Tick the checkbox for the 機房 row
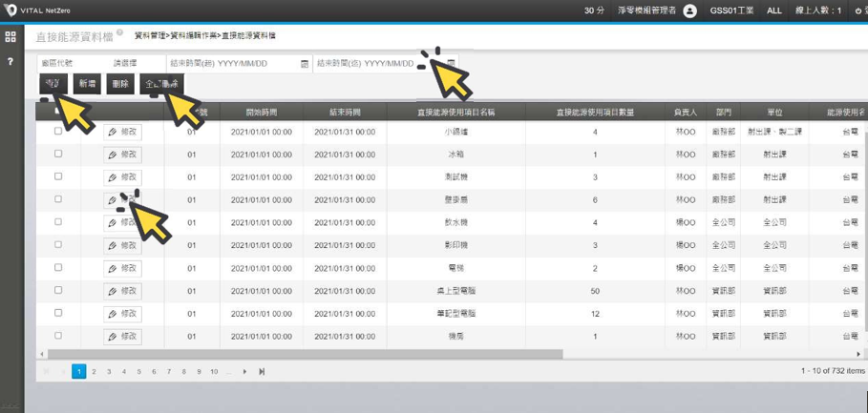This screenshot has width=868, height=413. click(x=58, y=336)
